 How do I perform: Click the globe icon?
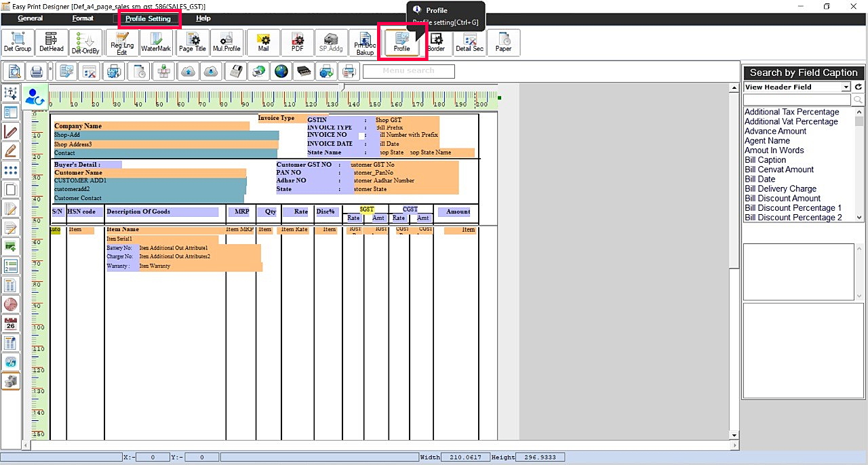(x=281, y=70)
